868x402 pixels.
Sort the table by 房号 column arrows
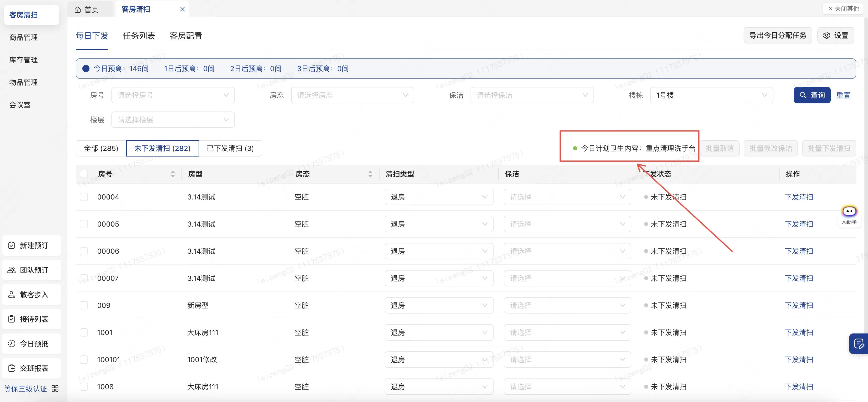click(x=173, y=174)
